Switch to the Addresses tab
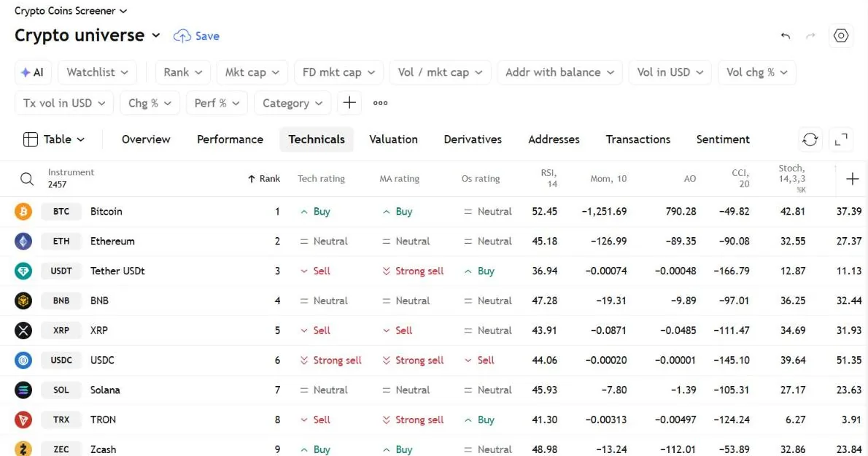This screenshot has width=868, height=456. click(x=554, y=139)
